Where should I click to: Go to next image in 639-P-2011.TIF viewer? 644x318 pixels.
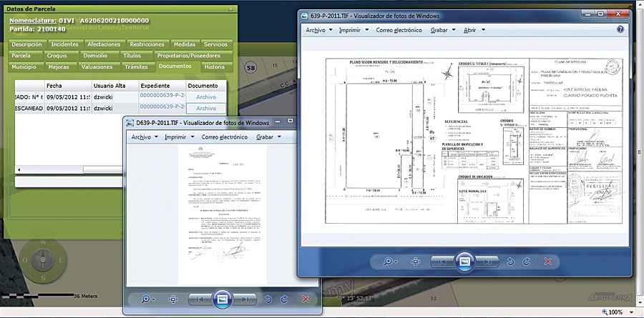(x=487, y=262)
